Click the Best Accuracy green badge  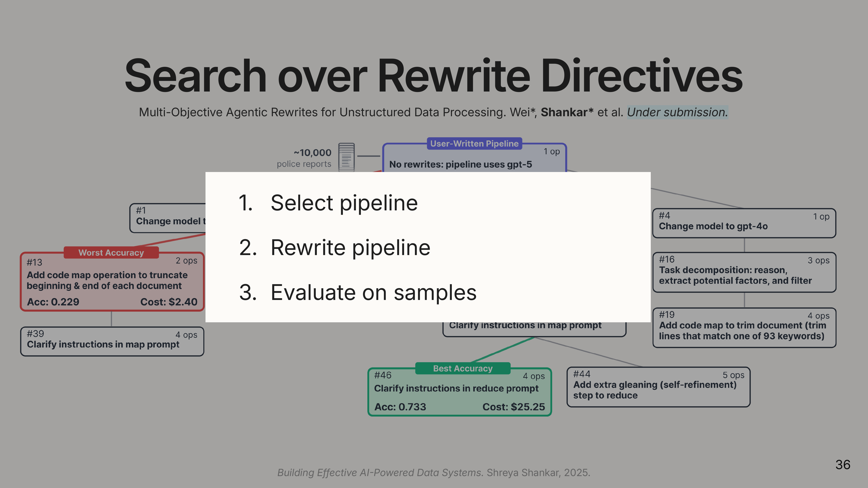(x=462, y=368)
